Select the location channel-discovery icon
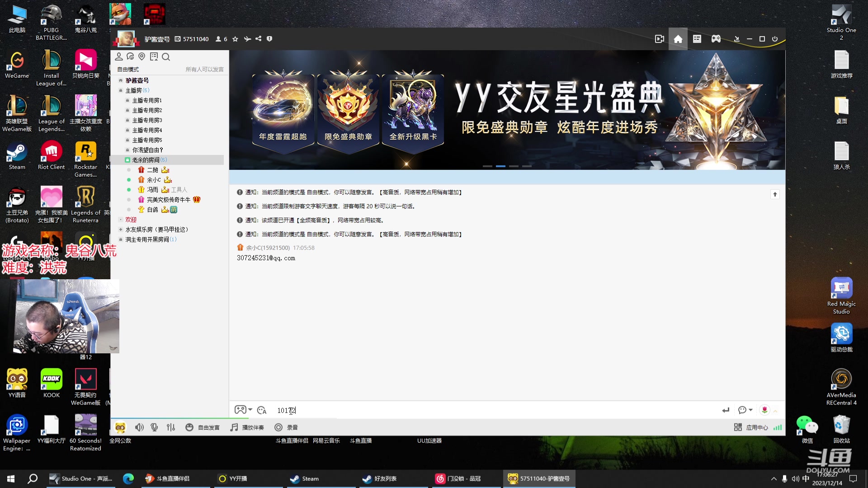Image resolution: width=868 pixels, height=488 pixels. 142,57
